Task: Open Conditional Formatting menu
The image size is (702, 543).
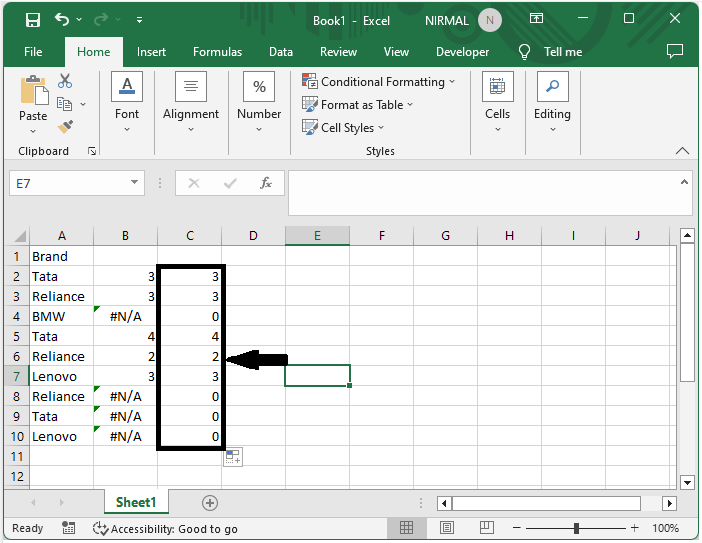Action: click(x=379, y=82)
